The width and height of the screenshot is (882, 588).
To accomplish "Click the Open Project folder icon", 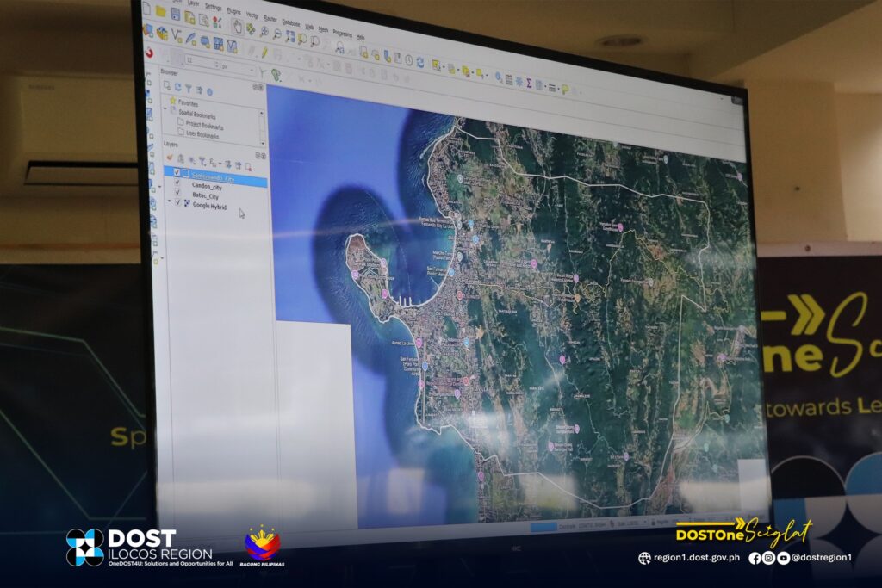I will pyautogui.click(x=160, y=12).
